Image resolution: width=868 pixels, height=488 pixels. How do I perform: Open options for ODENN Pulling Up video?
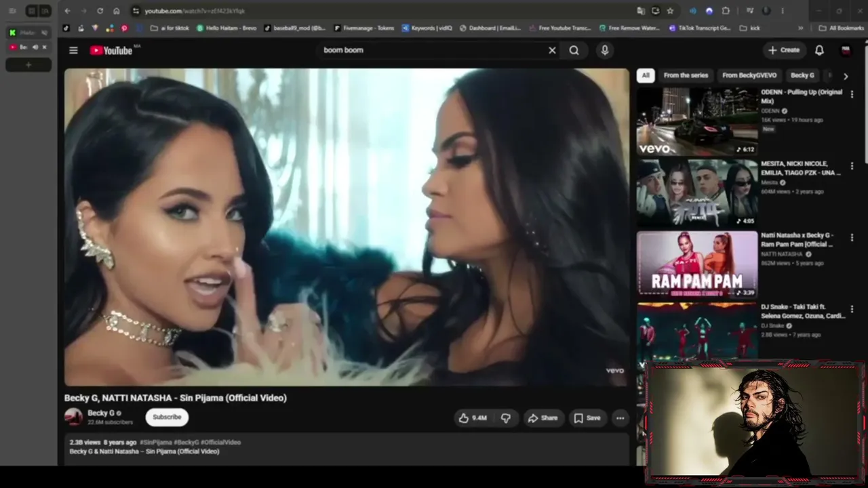(852, 94)
